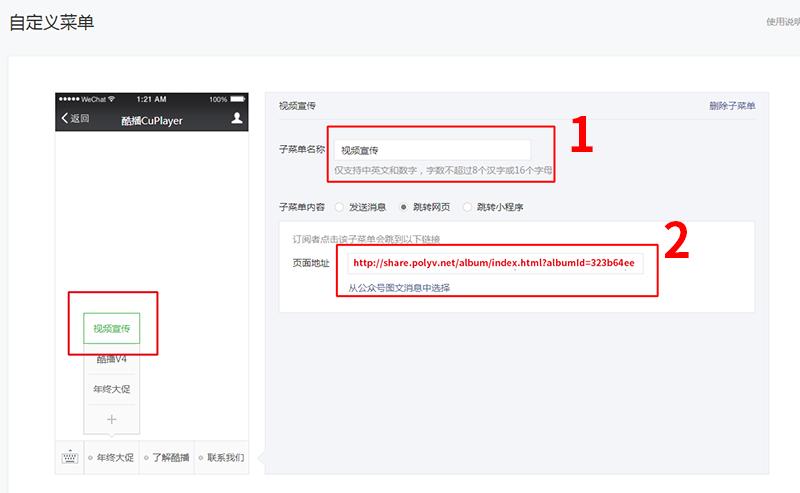Focus the 页面地址 URL input field

pyautogui.click(x=495, y=263)
